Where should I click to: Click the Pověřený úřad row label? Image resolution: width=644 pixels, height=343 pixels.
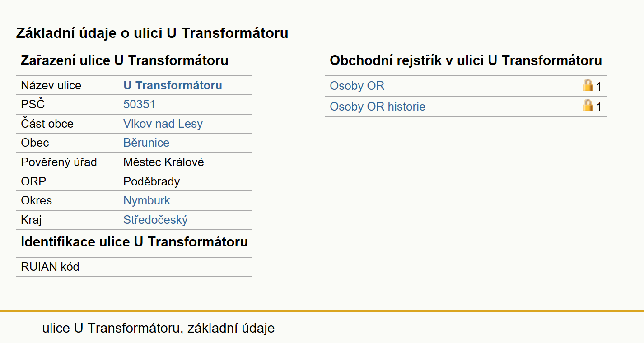(x=59, y=162)
